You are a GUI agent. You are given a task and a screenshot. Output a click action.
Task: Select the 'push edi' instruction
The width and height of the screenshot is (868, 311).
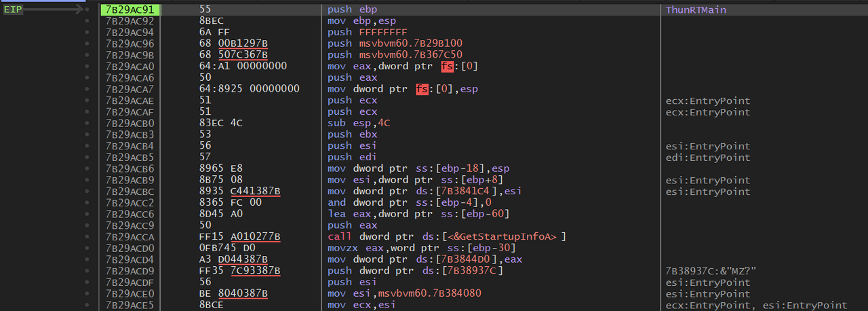point(353,158)
